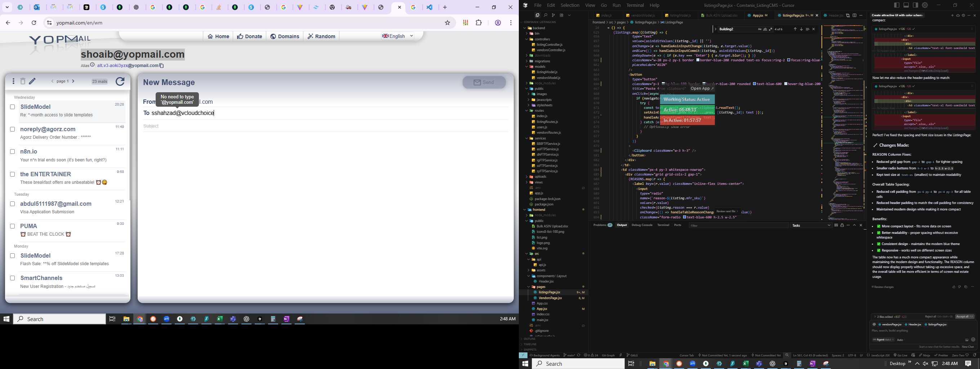980x369 pixels.
Task: Expand the migrations folder
Action: click(527, 61)
